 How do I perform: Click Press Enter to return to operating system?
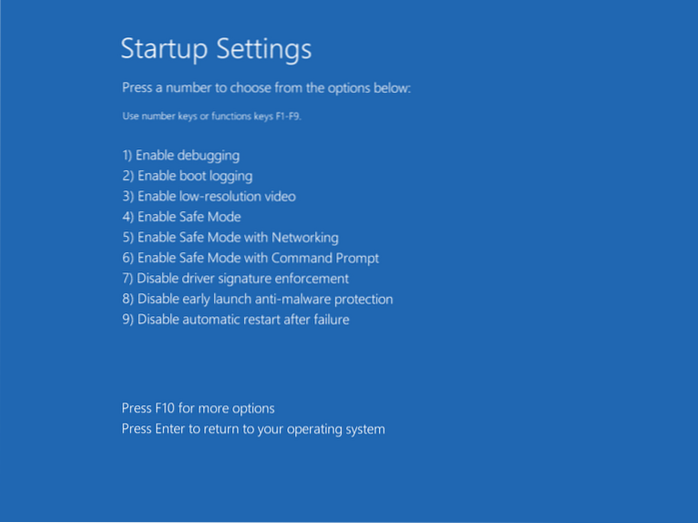pos(253,429)
